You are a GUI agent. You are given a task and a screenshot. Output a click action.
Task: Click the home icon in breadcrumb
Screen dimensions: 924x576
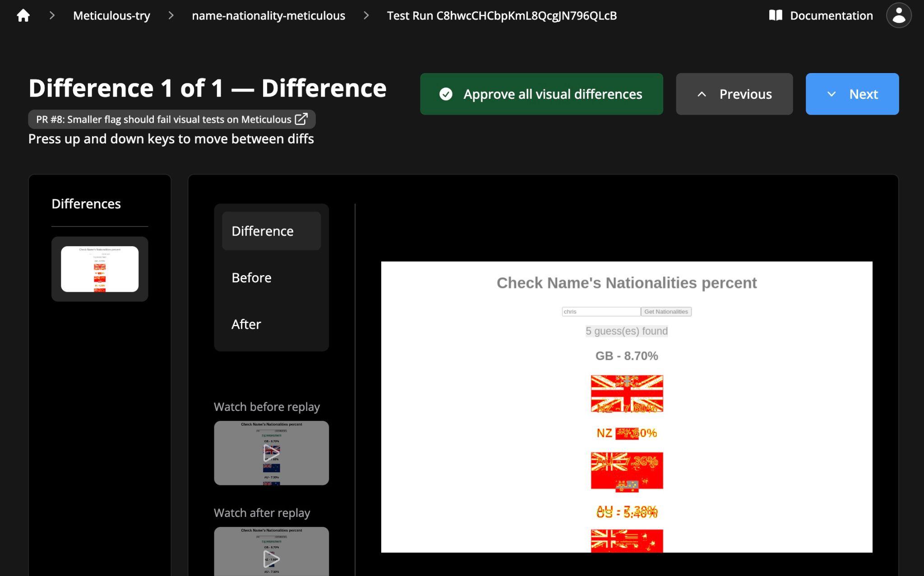tap(23, 16)
